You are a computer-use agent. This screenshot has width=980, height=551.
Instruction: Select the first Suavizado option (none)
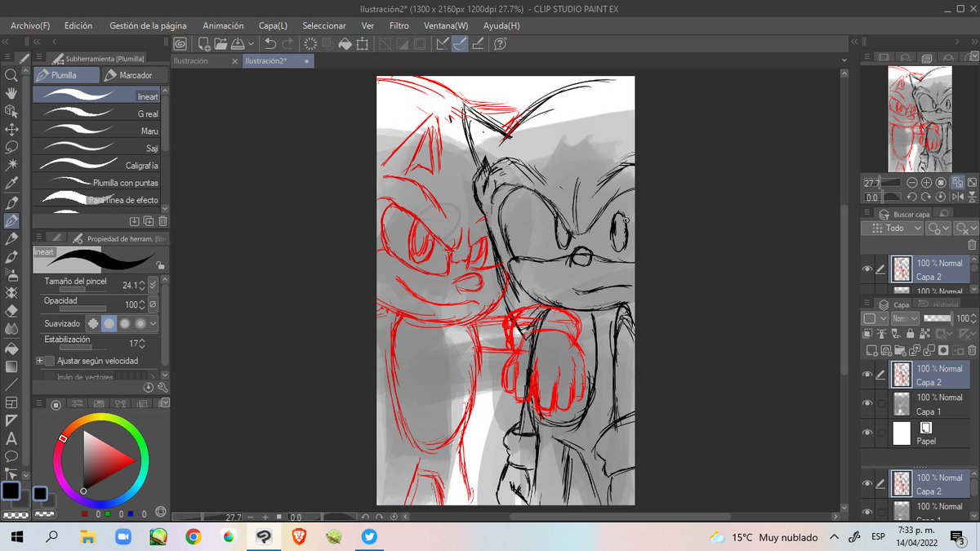[93, 323]
